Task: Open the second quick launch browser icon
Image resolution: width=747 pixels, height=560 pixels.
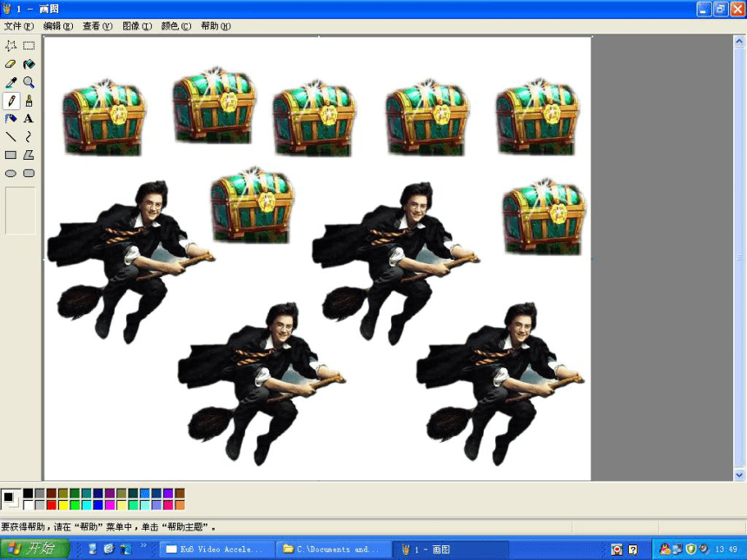Action: (x=109, y=549)
